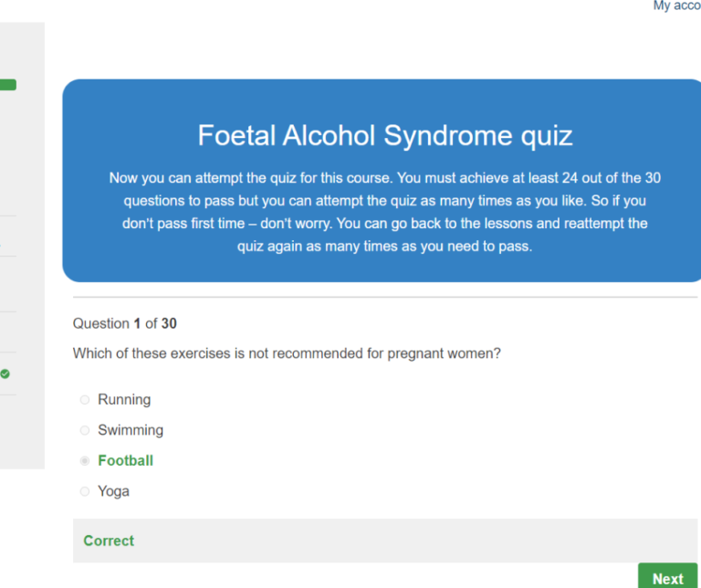Click the Question 1 of 30 counter
The height and width of the screenshot is (588, 701).
click(125, 323)
